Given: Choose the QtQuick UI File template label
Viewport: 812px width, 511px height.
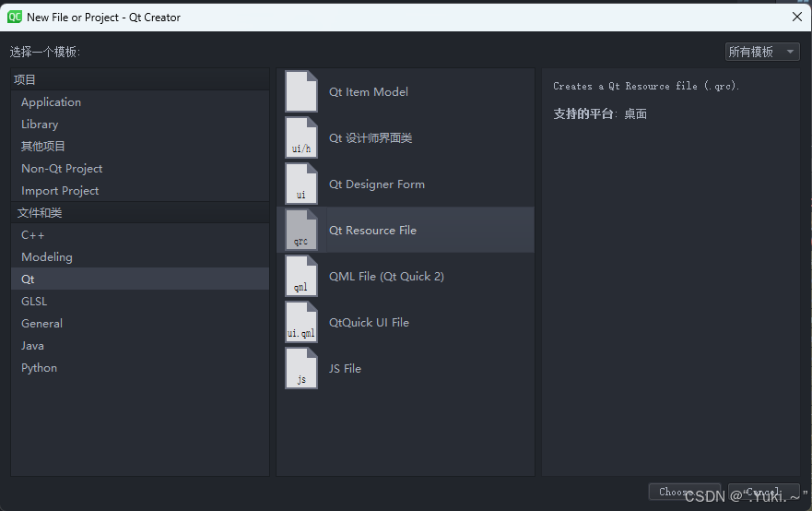Looking at the screenshot, I should [370, 322].
